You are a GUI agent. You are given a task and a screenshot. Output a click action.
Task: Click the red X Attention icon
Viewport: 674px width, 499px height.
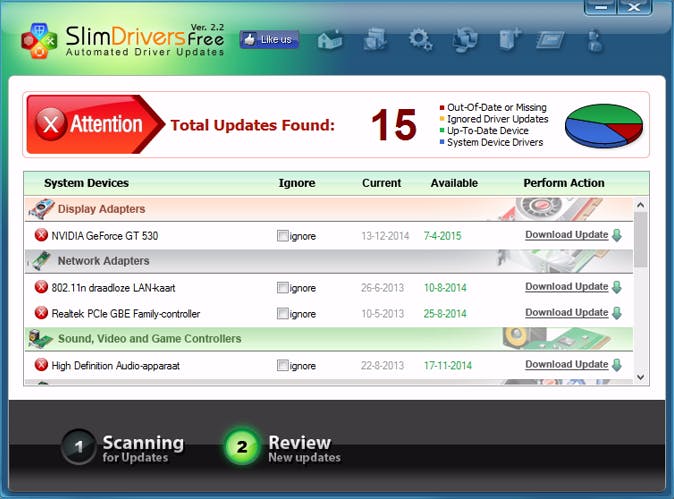tap(50, 124)
